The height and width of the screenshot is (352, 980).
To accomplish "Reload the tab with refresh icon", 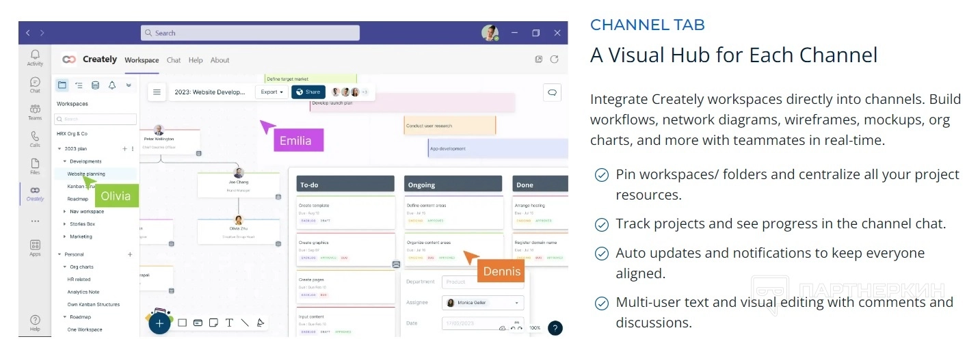I will pyautogui.click(x=555, y=59).
